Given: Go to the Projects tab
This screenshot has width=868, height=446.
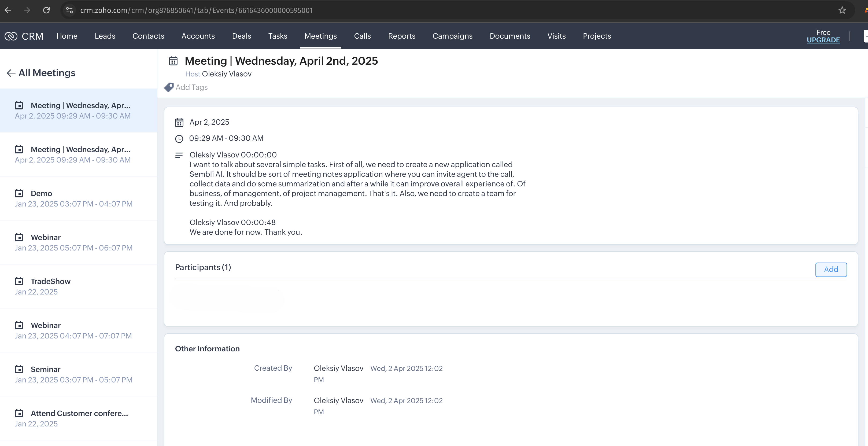Looking at the screenshot, I should 596,36.
